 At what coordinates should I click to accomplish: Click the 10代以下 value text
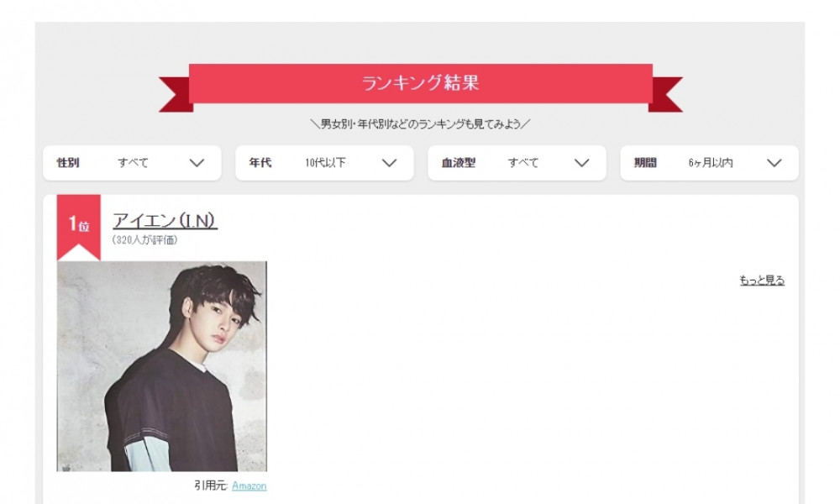click(326, 163)
